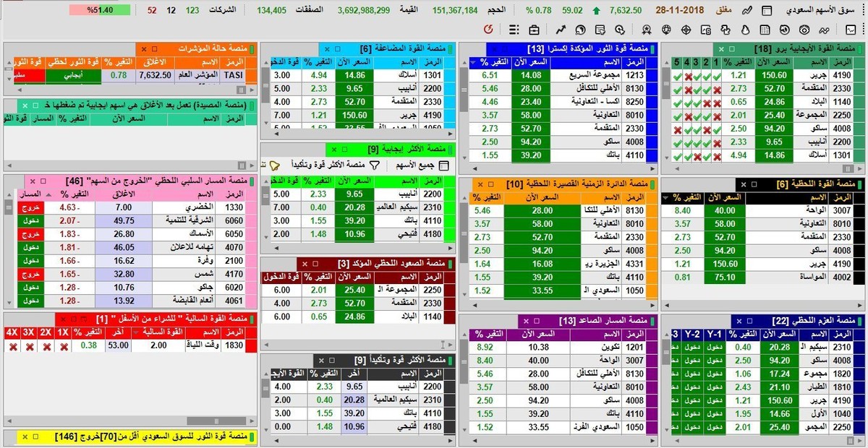Open the chart with S symbol icon
868x448 pixels.
tap(707, 29)
